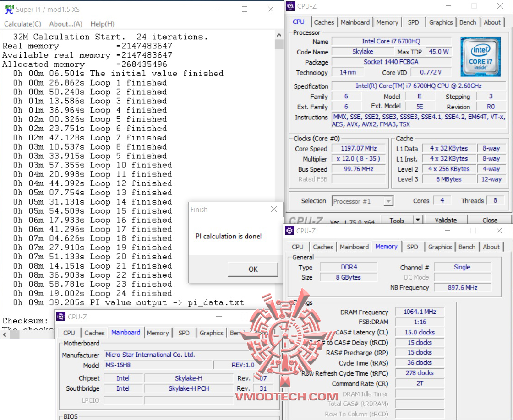The height and width of the screenshot is (420, 513).
Task: Open SPD tab in the CPU-Z Mainboard window
Action: [184, 333]
